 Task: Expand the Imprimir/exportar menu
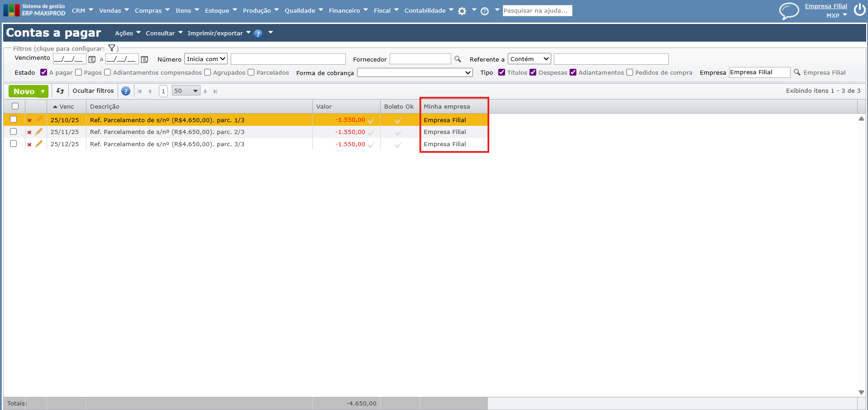(219, 33)
